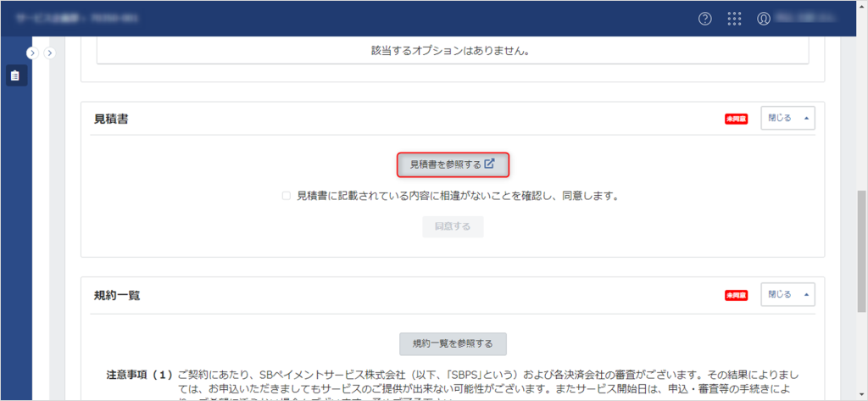Screen dimensions: 868x401
Task: Click the 見積書 section heading
Action: [111, 119]
